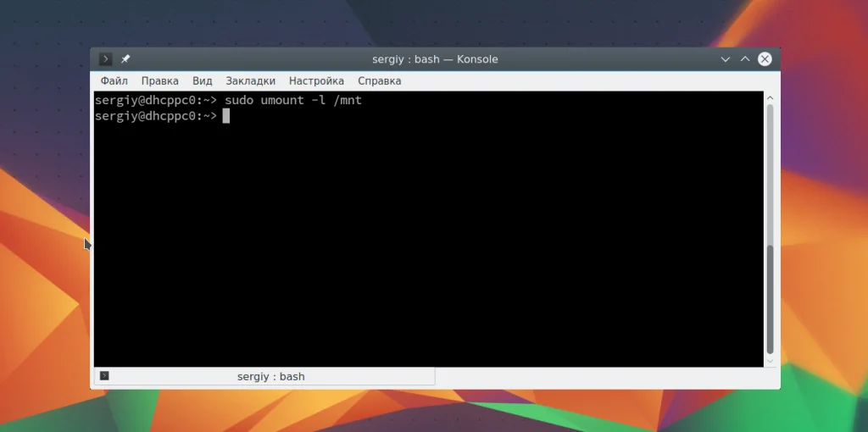
Task: Click the scrollbar up arrow
Action: coord(770,98)
